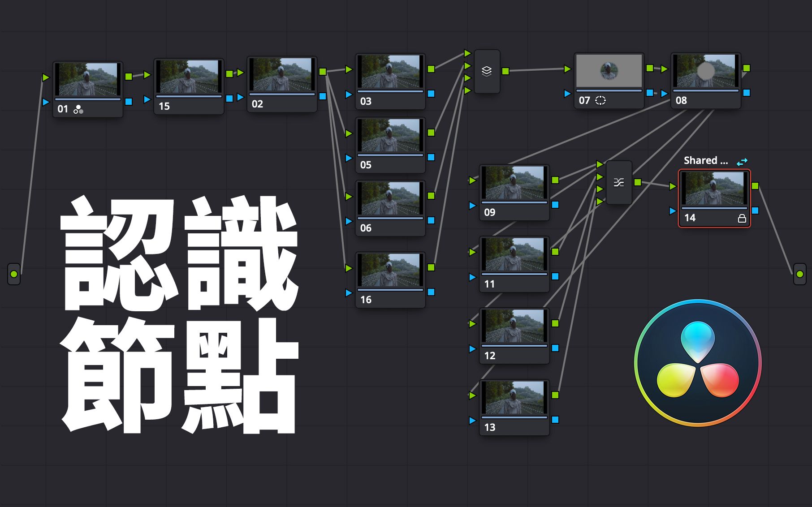The height and width of the screenshot is (507, 812).
Task: Select node 03 thumbnail
Action: 390,72
